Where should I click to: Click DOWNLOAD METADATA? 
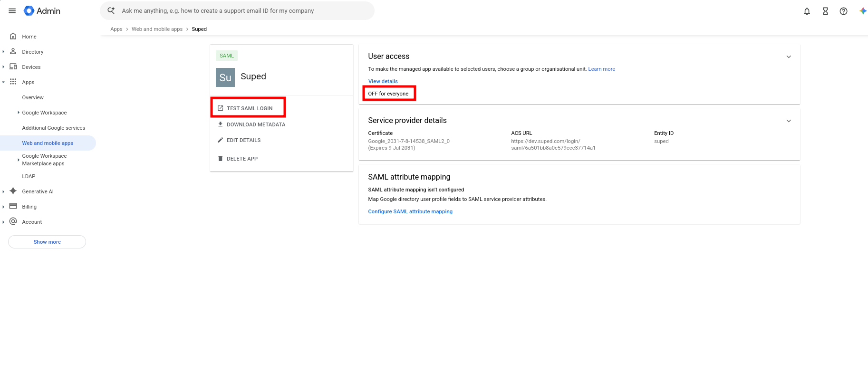click(256, 124)
